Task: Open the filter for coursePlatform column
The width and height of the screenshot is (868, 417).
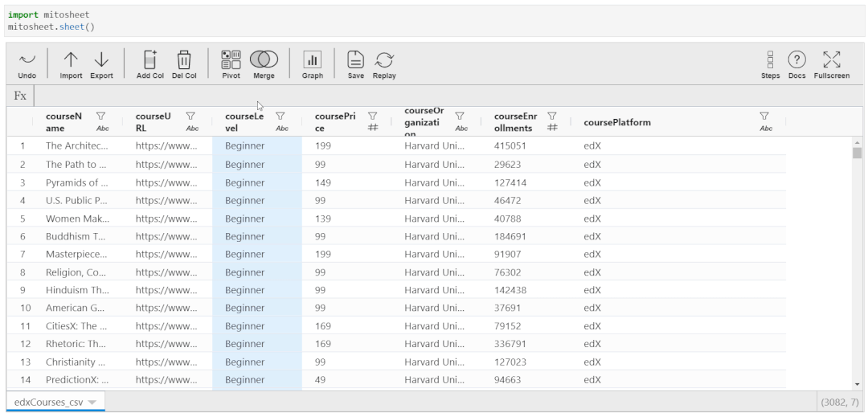Action: point(764,117)
